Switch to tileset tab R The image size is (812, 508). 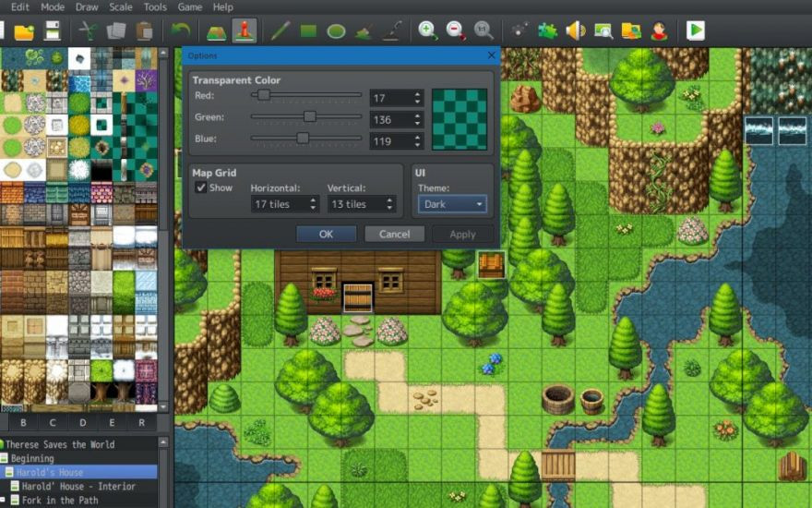(141, 422)
